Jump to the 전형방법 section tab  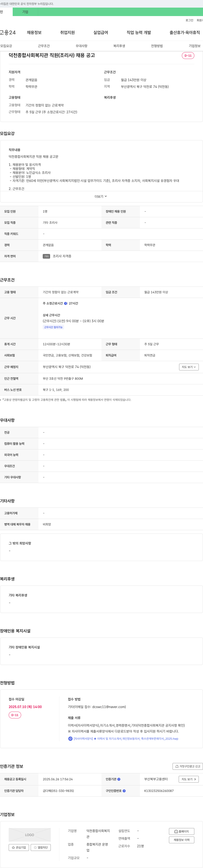(x=157, y=46)
